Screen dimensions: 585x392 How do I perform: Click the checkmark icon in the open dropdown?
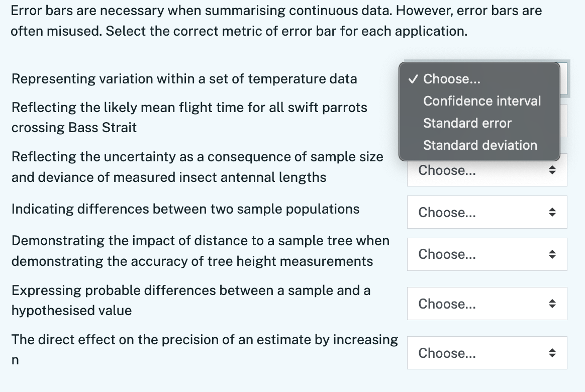coord(414,78)
